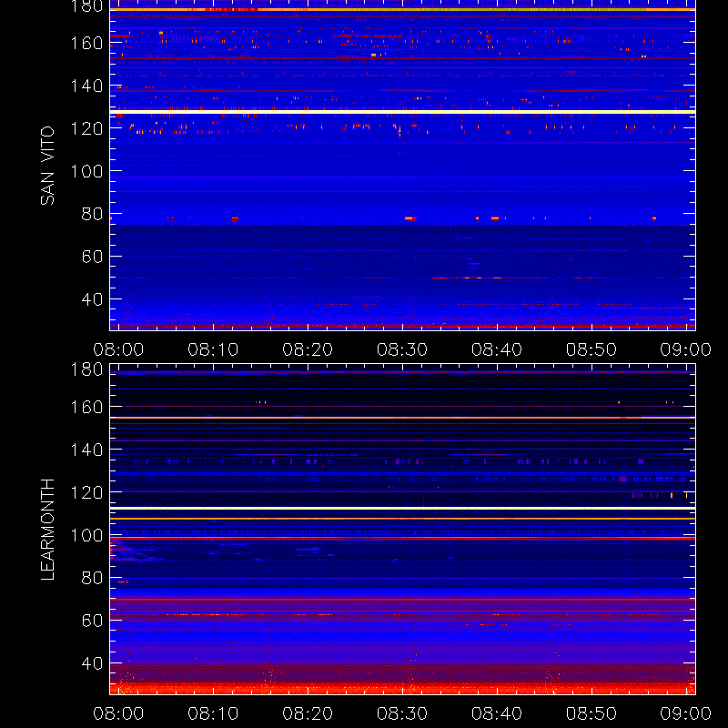The width and height of the screenshot is (728, 728).
Task: Pick the 100 tick label on Learmonth axis
Action: tap(86, 535)
